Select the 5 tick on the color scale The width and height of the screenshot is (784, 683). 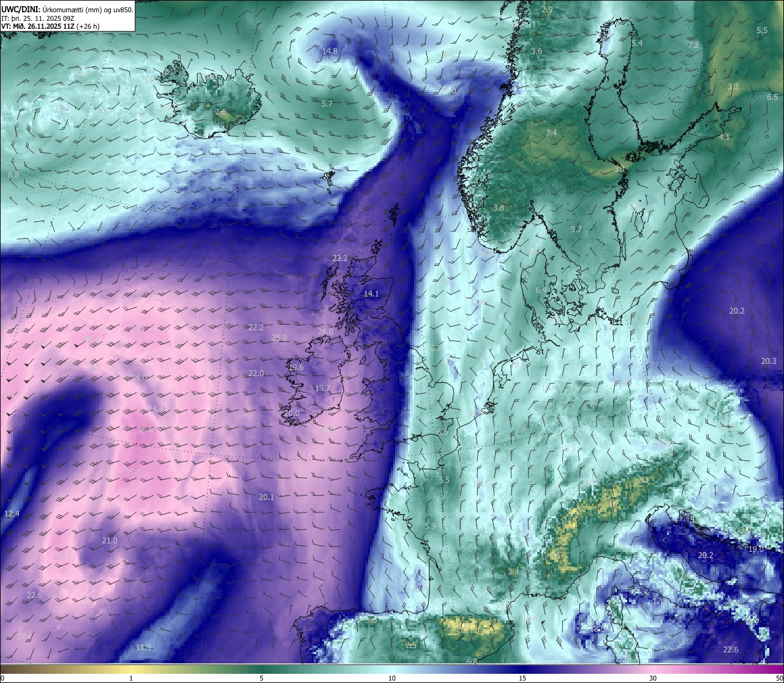262,678
